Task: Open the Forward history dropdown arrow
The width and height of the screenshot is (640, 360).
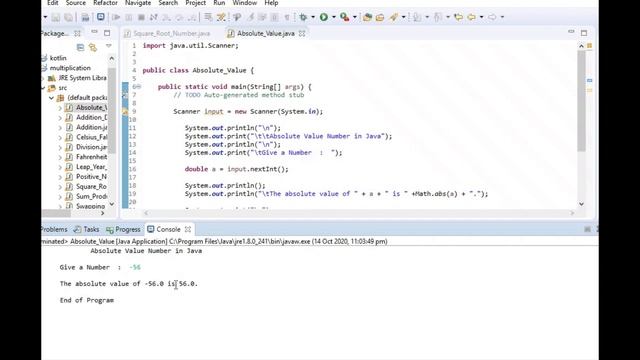Action: click(x=502, y=17)
